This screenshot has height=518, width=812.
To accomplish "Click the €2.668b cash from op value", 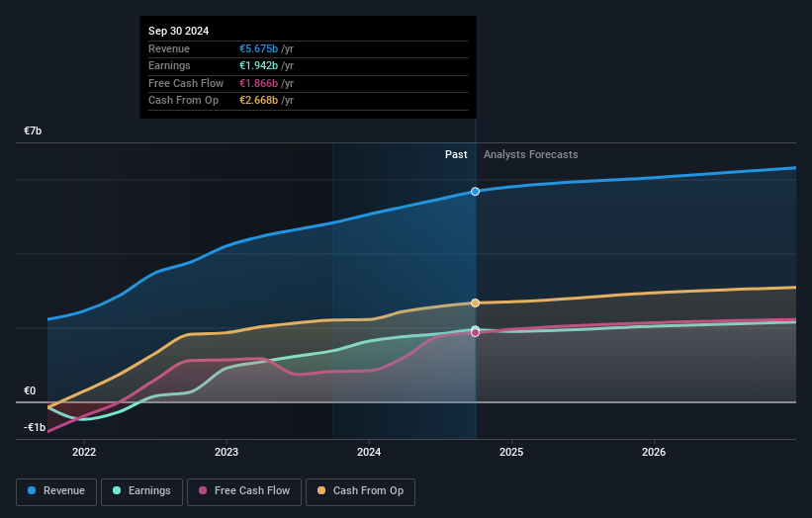I will click(258, 101).
